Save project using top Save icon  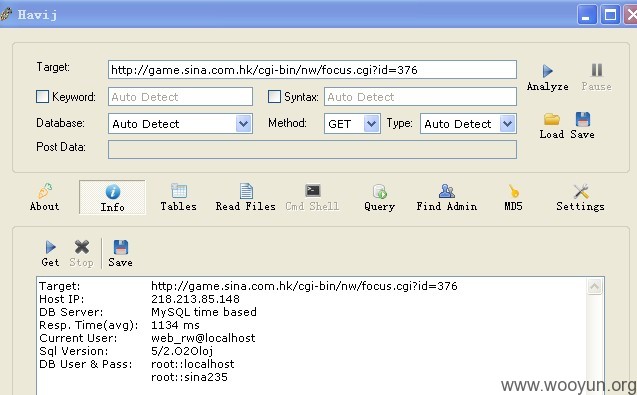click(x=583, y=126)
